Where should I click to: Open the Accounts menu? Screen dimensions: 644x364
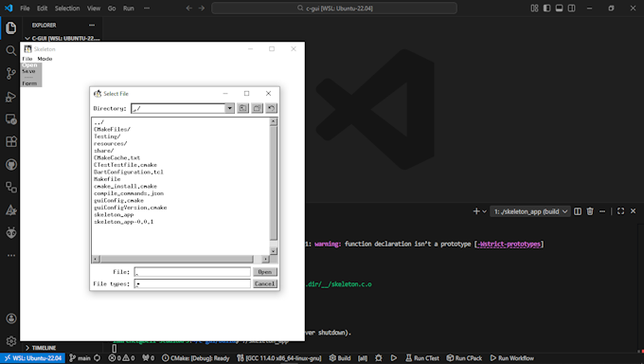point(11,318)
